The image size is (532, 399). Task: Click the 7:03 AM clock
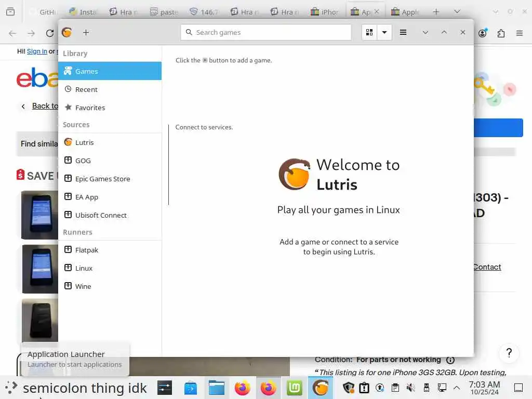484,388
